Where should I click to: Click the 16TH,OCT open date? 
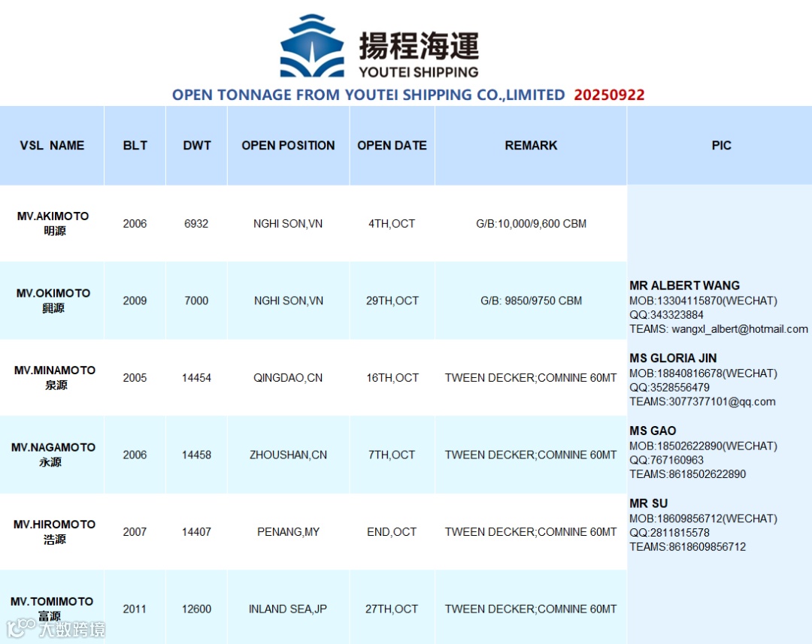tap(392, 378)
